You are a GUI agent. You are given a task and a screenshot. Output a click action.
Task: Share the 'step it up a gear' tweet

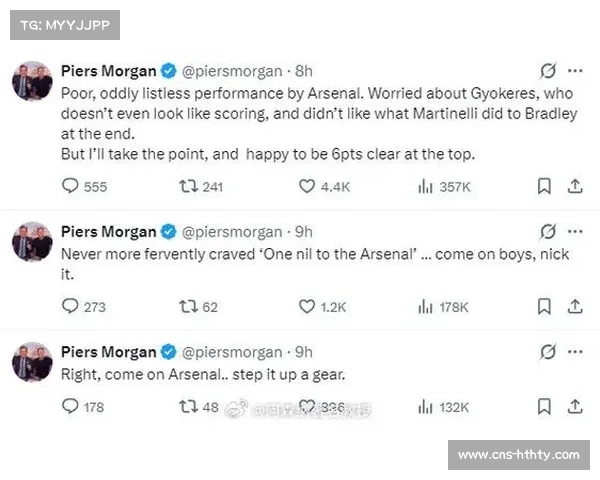point(575,406)
